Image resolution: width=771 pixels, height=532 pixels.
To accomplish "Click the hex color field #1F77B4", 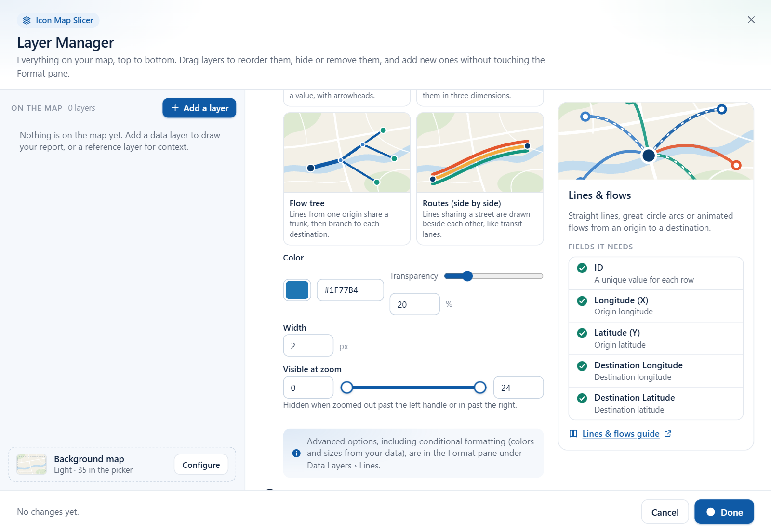I will 350,290.
